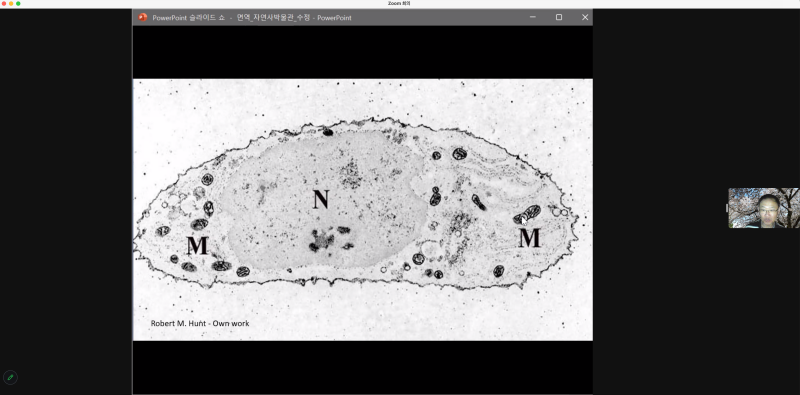Click the left M mitochondria label
This screenshot has height=395, width=800.
coord(197,246)
